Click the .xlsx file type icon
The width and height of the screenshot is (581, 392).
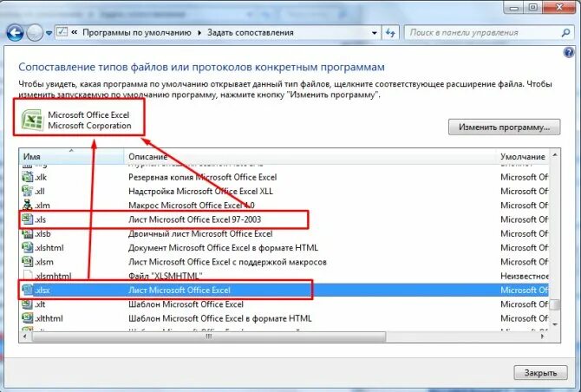[x=28, y=290]
